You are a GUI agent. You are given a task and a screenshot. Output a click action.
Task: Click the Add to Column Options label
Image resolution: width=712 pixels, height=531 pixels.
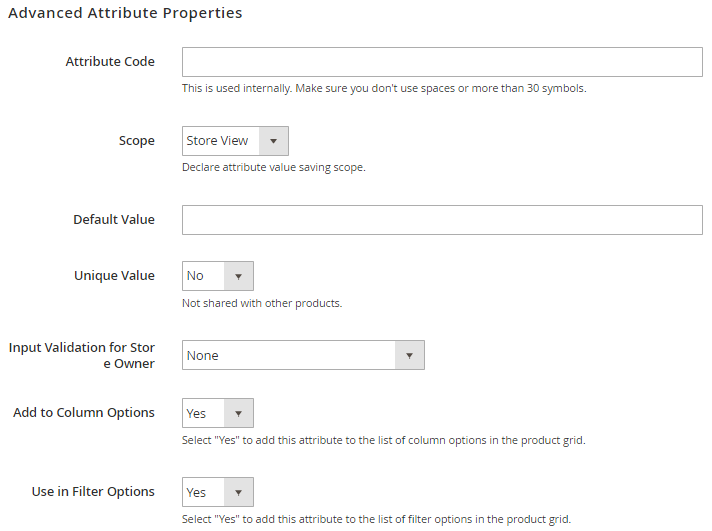tap(84, 413)
